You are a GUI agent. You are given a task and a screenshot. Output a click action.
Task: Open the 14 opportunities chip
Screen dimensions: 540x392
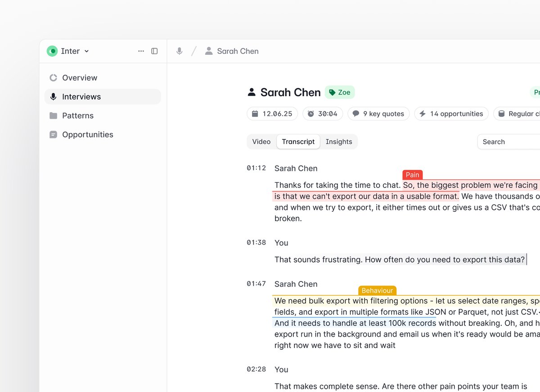(x=451, y=114)
